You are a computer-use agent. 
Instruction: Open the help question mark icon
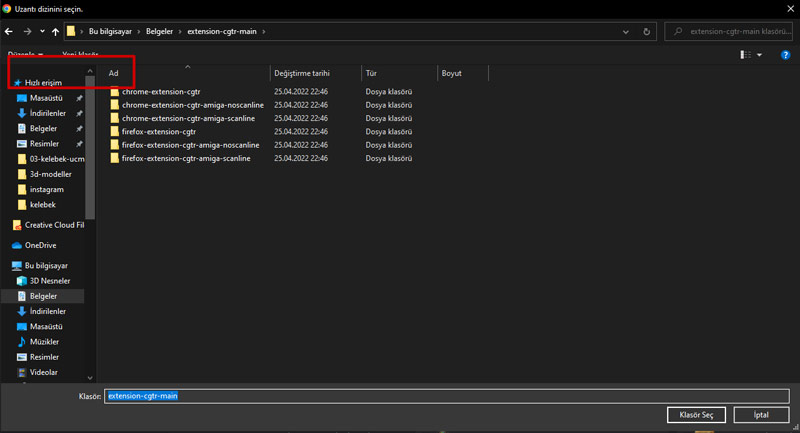tap(785, 55)
